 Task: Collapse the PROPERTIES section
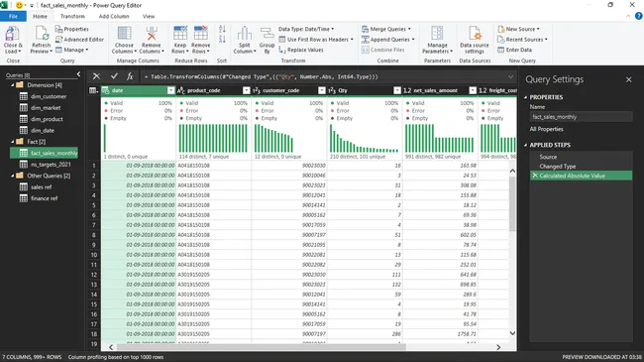(526, 97)
